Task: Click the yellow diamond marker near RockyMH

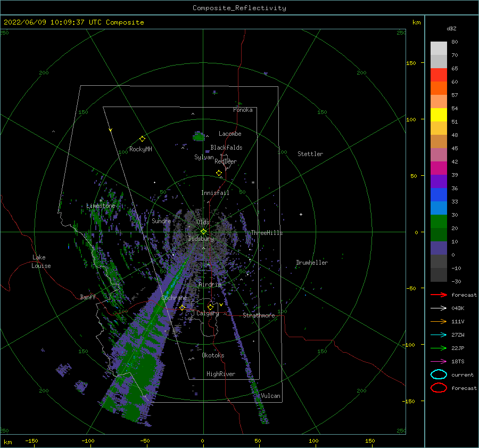Action: coord(142,139)
